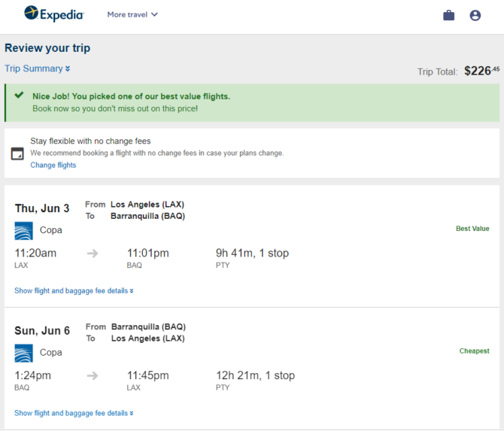The image size is (504, 431).
Task: Click the Copa logo on Jun 3 flight
Action: tap(24, 231)
